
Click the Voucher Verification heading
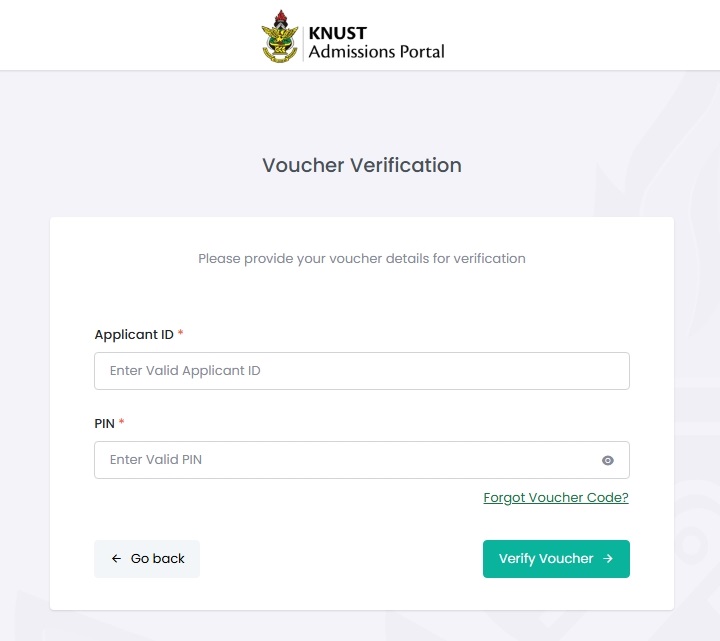point(361,165)
